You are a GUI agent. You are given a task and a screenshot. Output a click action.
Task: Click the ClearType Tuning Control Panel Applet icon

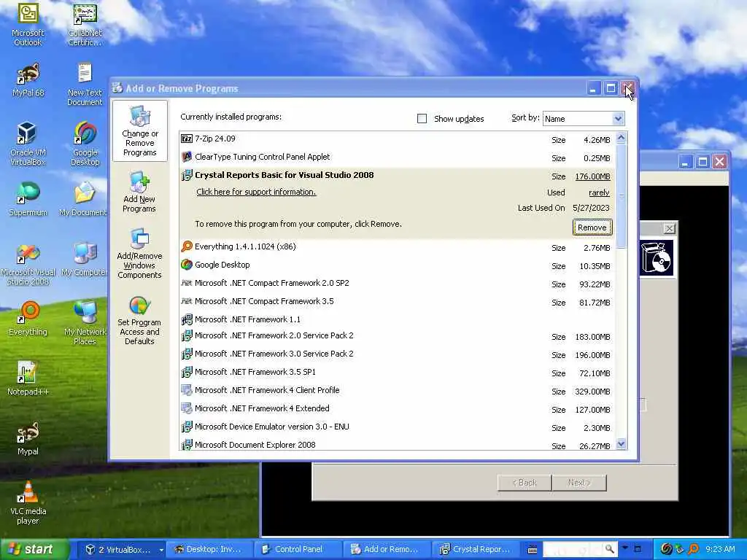click(187, 157)
